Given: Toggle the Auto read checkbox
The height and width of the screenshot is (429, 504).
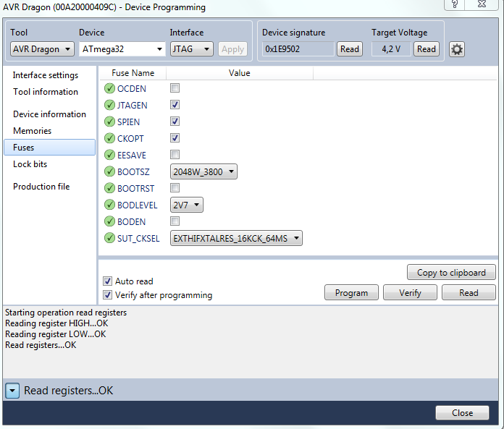Looking at the screenshot, I should coord(108,281).
